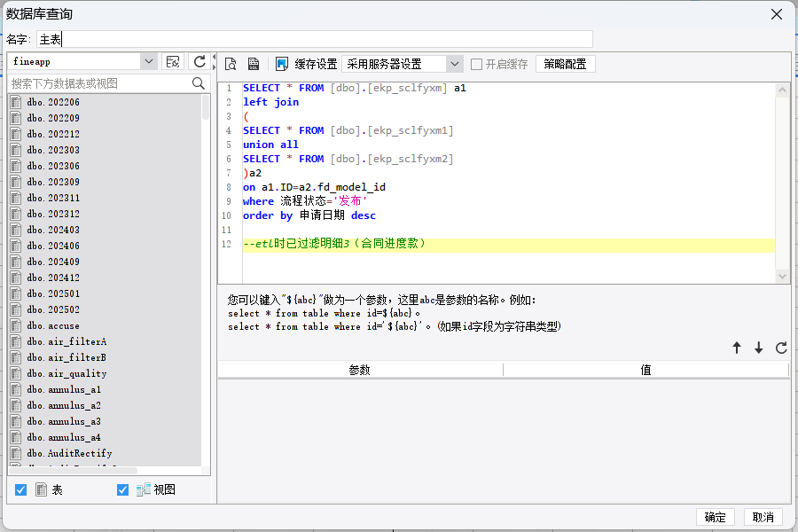Select dbo.202409 in table list

pyautogui.click(x=53, y=262)
